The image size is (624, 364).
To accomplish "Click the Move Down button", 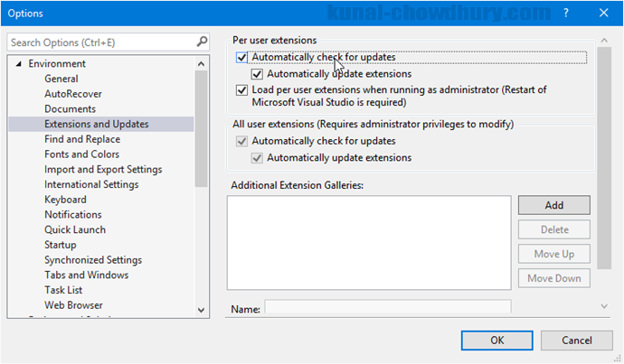I will (554, 278).
